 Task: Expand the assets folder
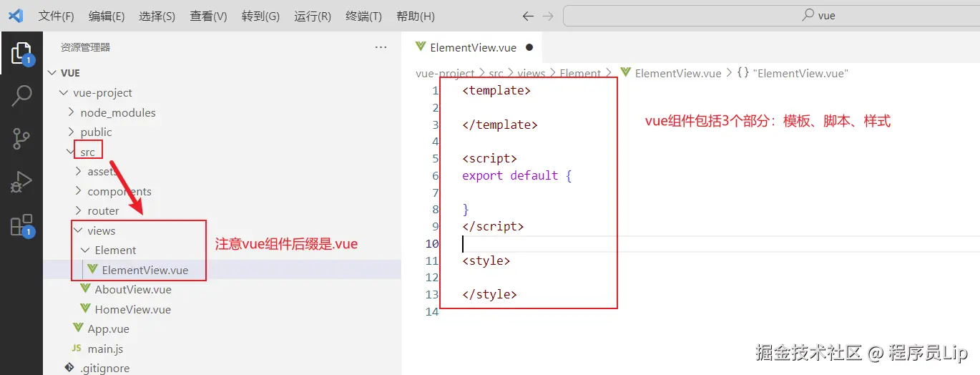78,172
